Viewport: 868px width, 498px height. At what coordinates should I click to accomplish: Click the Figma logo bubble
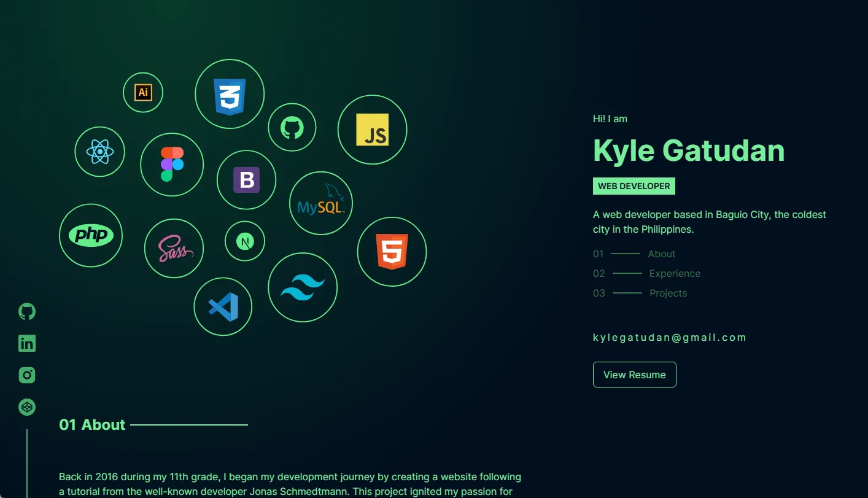coord(172,165)
